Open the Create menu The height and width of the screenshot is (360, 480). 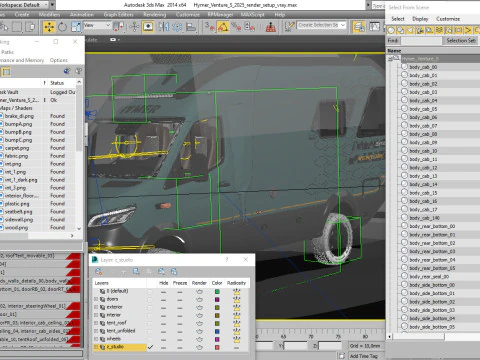click(22, 14)
